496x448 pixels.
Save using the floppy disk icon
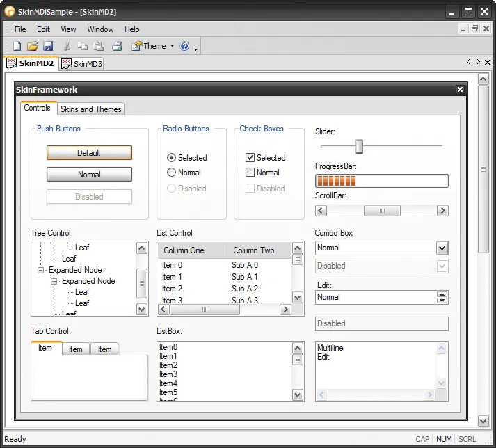click(x=48, y=46)
